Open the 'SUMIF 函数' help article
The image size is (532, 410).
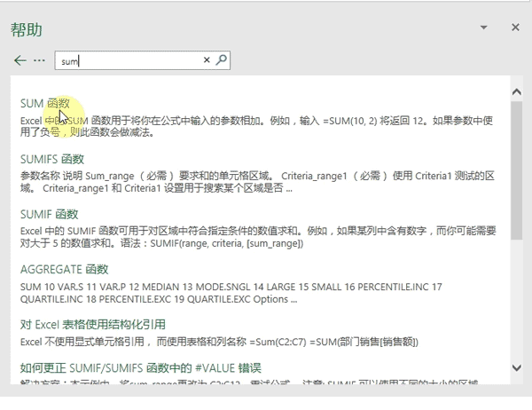[49, 215]
